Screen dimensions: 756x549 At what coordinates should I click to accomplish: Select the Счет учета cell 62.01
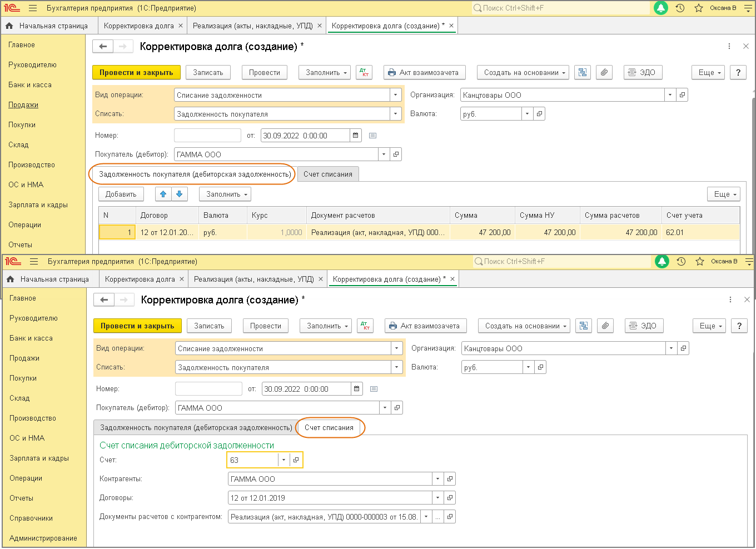[x=700, y=233]
